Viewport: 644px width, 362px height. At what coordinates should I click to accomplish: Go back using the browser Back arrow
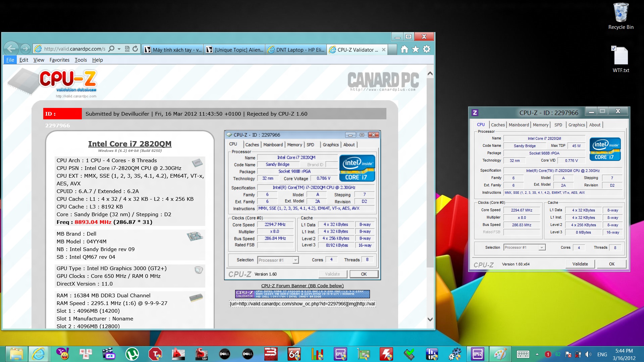11,49
